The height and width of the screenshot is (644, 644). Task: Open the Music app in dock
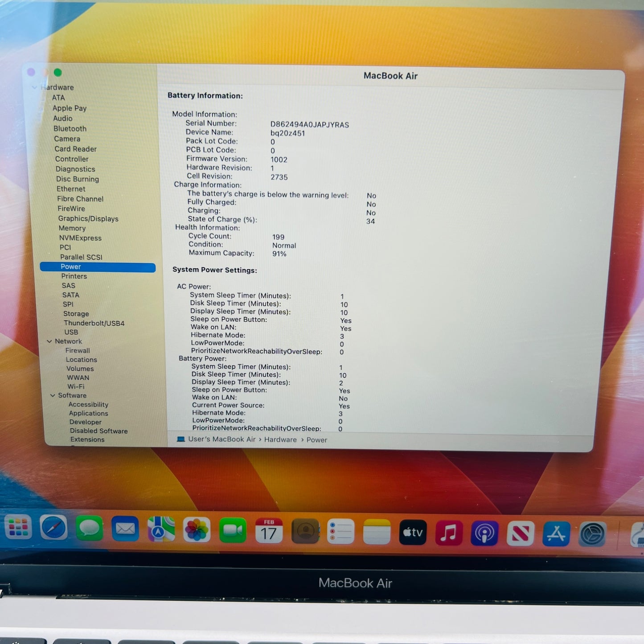448,533
